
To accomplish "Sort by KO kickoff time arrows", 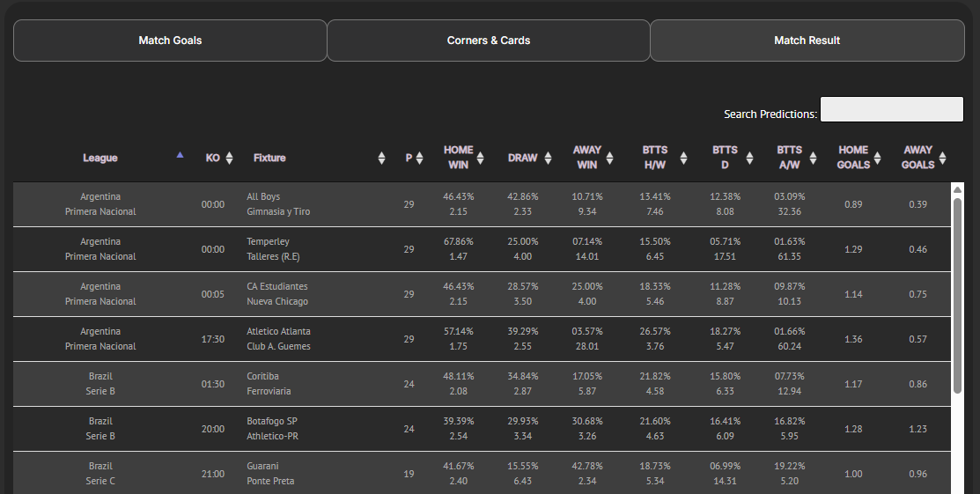I will (x=229, y=159).
